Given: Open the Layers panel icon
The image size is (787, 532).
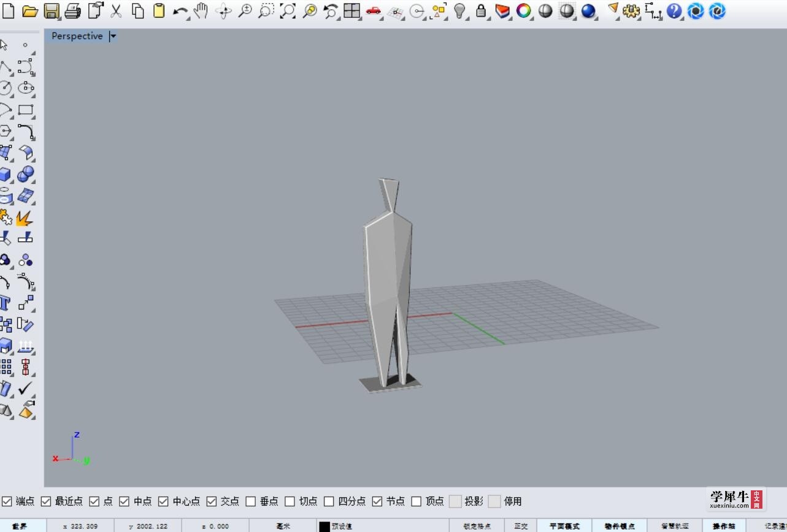Looking at the screenshot, I should [502, 11].
